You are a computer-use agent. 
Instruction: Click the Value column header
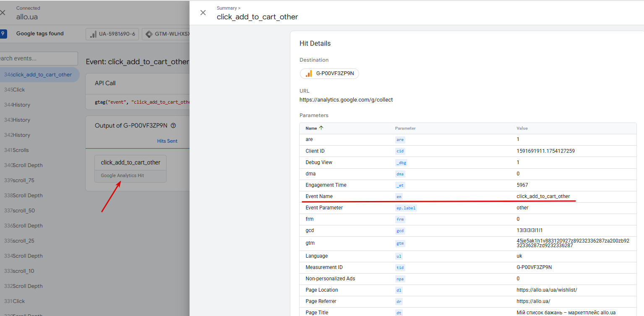click(522, 128)
